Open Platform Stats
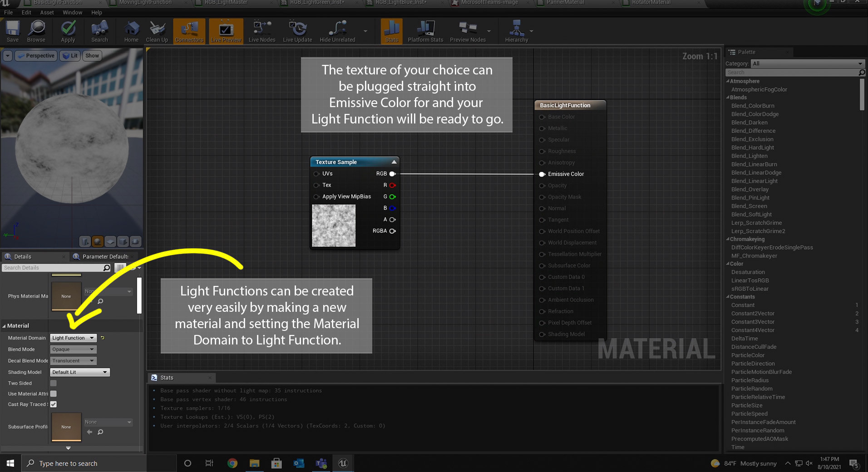The height and width of the screenshot is (472, 868). click(425, 31)
